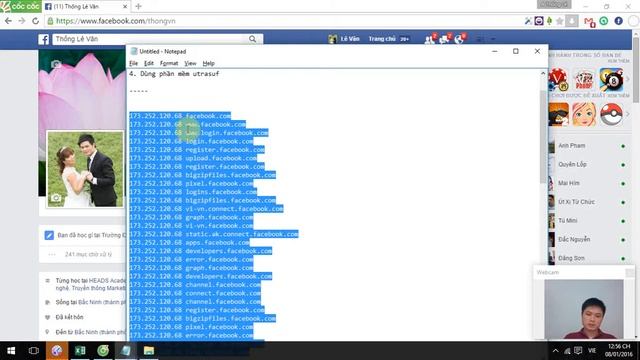This screenshot has height=360, width=640.
Task: Open the Notepad View menu
Action: point(190,63)
